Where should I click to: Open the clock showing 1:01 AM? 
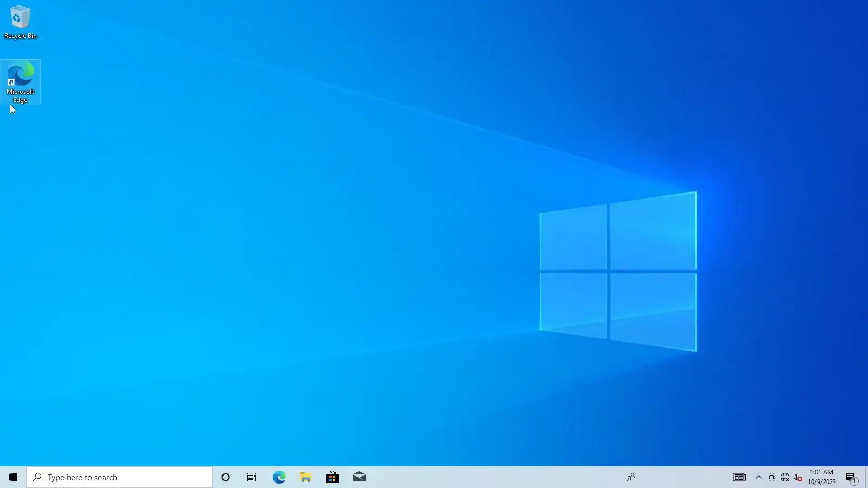tap(821, 477)
